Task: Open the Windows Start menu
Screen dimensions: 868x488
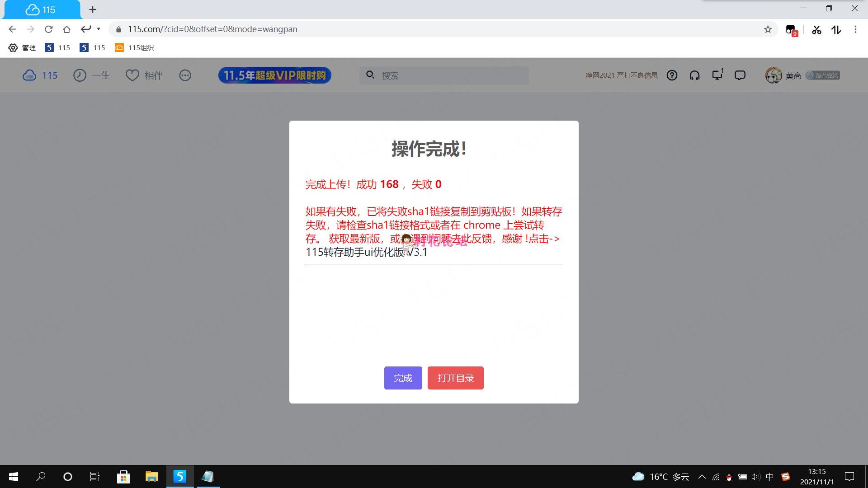Action: 14,476
